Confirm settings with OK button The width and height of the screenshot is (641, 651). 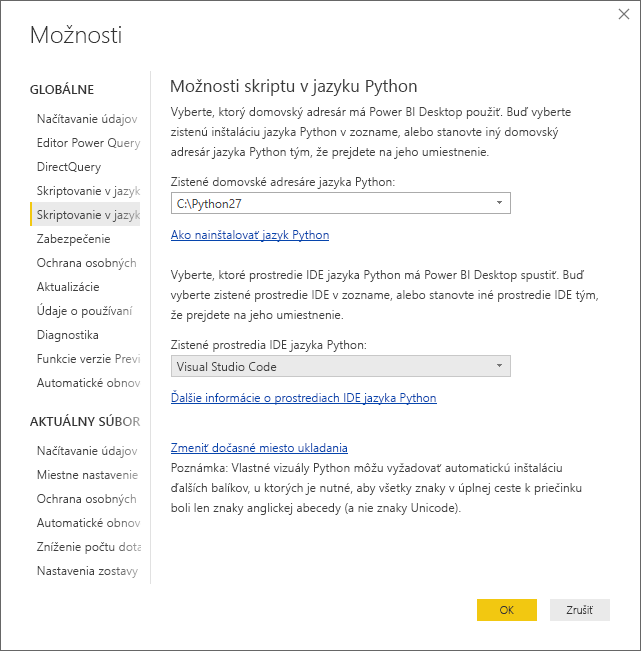click(x=506, y=610)
